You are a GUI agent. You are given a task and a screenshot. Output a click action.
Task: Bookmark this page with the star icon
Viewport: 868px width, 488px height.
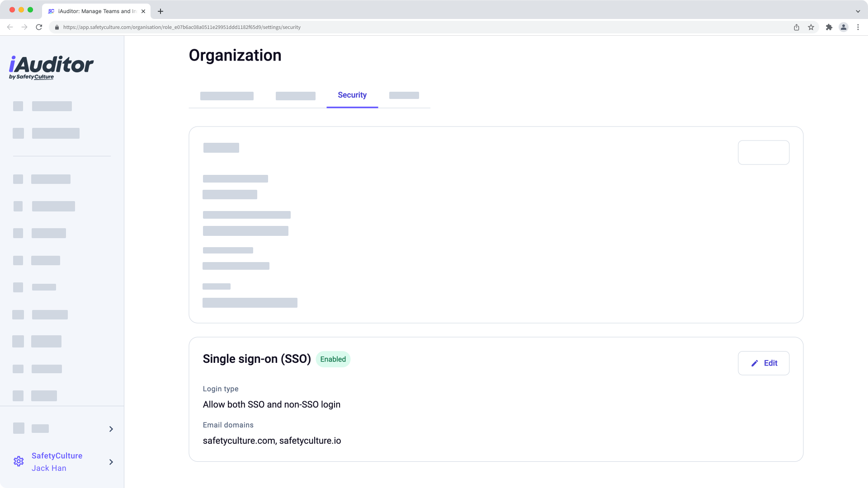click(811, 27)
